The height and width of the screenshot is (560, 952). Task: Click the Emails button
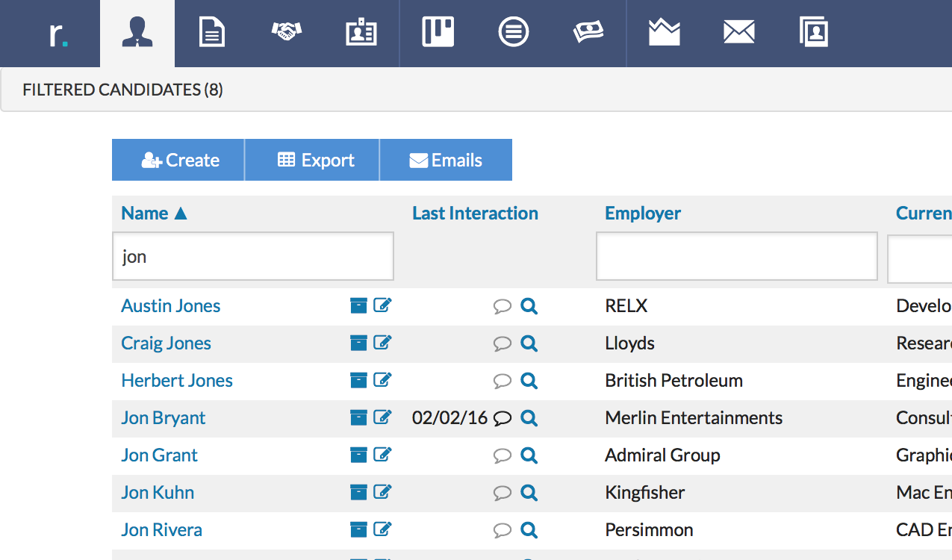tap(446, 160)
